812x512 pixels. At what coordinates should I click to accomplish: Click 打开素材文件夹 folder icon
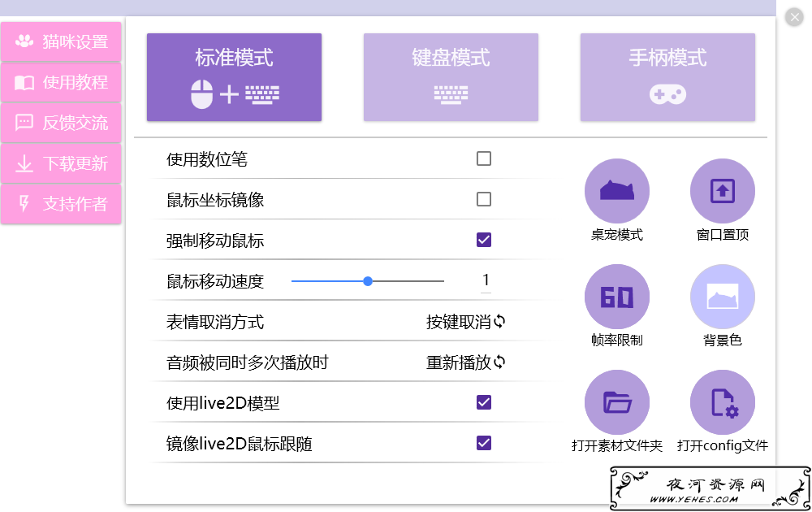(617, 402)
